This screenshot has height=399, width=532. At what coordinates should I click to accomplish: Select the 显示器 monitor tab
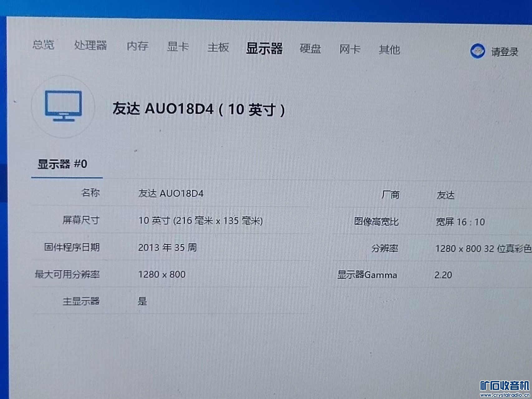point(264,49)
